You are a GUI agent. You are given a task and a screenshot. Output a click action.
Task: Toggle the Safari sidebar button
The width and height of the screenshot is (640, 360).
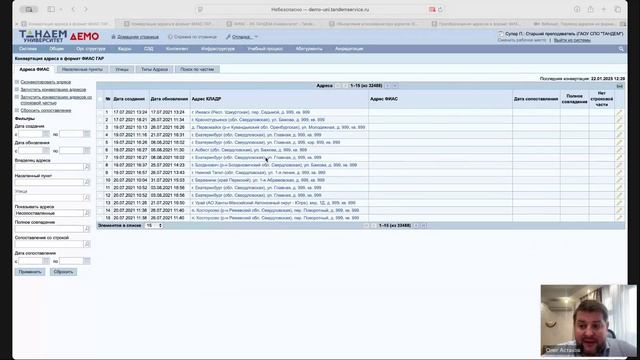click(51, 9)
